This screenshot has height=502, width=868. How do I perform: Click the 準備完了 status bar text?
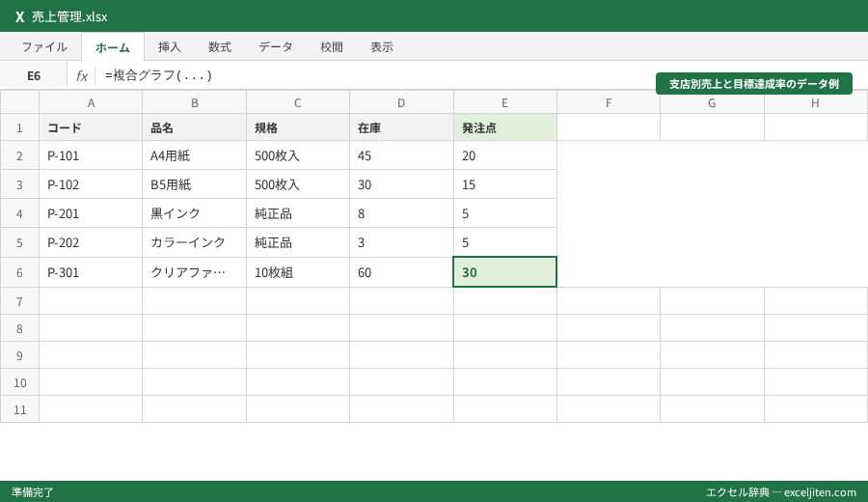click(33, 492)
